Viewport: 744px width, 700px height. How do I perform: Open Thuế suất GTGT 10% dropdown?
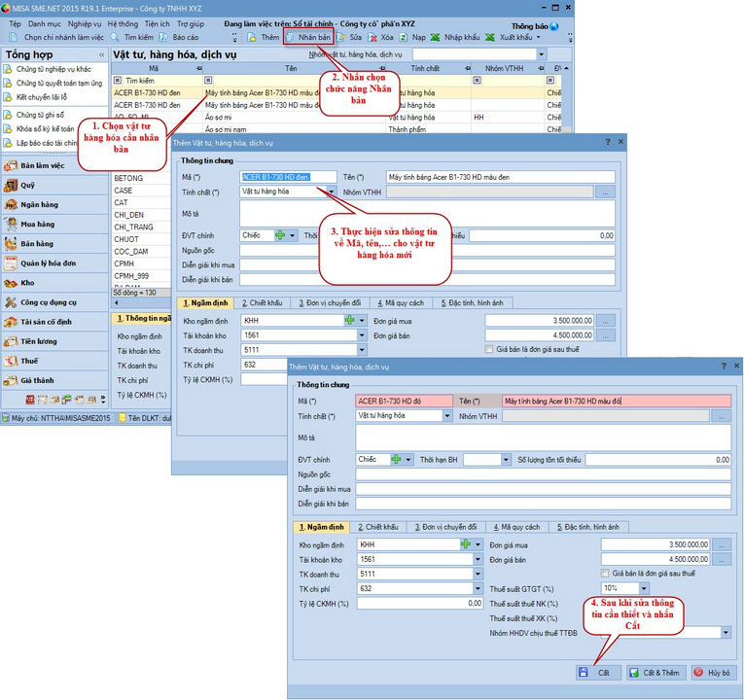[644, 588]
